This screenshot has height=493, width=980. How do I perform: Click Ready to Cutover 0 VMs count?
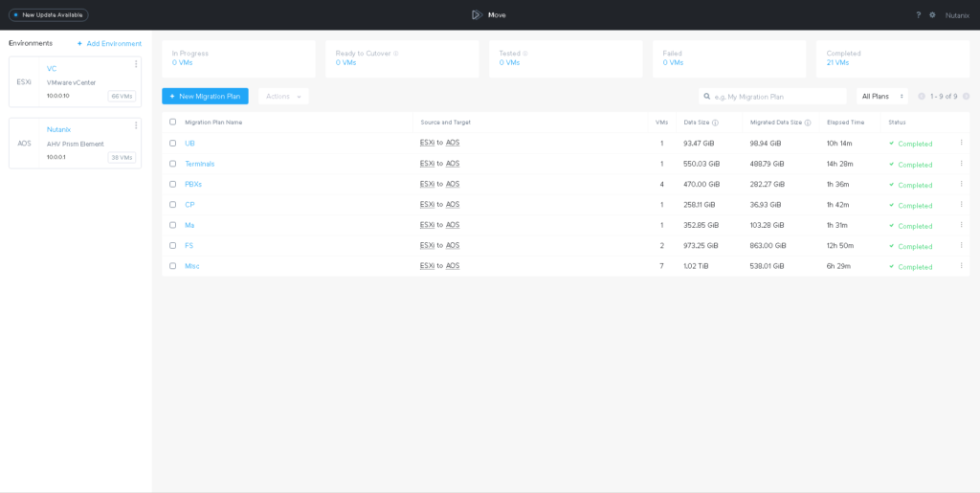[345, 62]
